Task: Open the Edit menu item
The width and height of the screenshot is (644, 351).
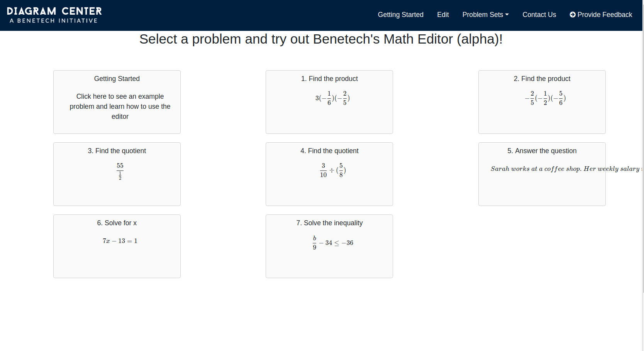Action: [x=443, y=14]
